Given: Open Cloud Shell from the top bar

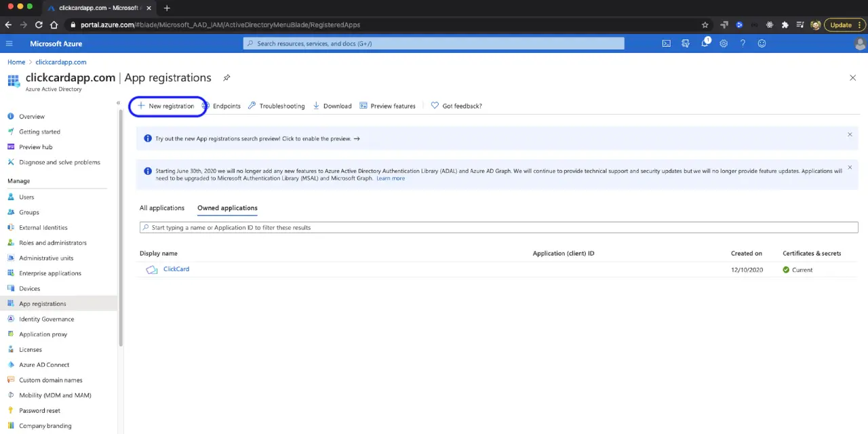Looking at the screenshot, I should coord(666,43).
